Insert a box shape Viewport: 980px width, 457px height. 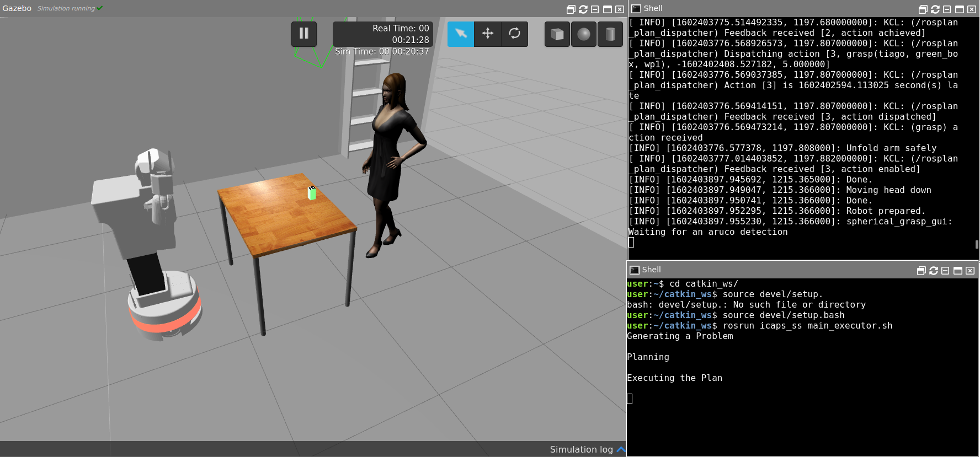[557, 34]
